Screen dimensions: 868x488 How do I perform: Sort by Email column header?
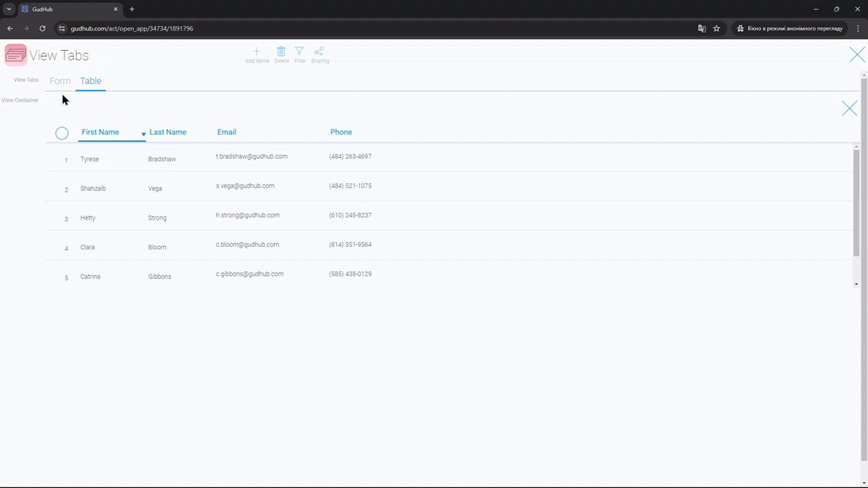(x=227, y=132)
